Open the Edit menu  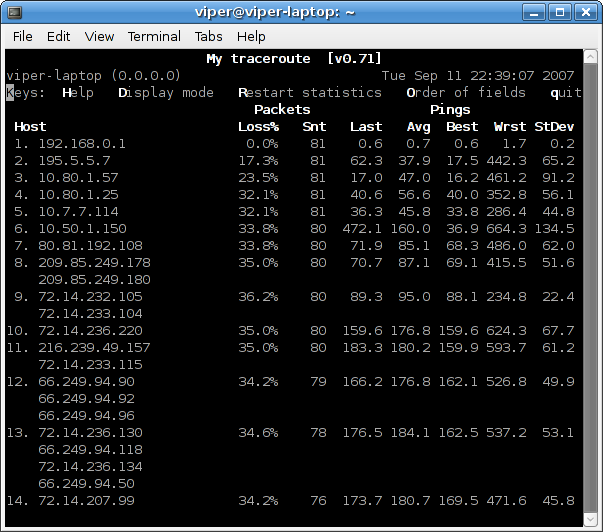(x=58, y=37)
